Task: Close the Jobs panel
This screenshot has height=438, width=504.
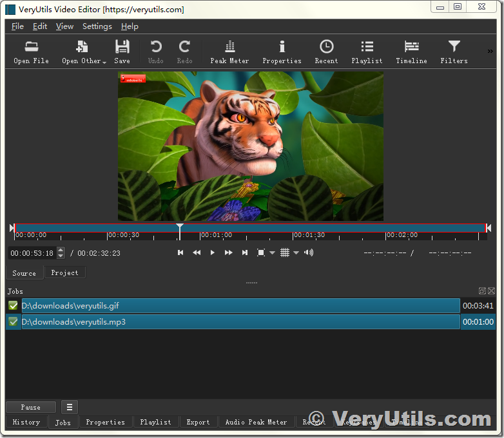Action: [x=492, y=291]
